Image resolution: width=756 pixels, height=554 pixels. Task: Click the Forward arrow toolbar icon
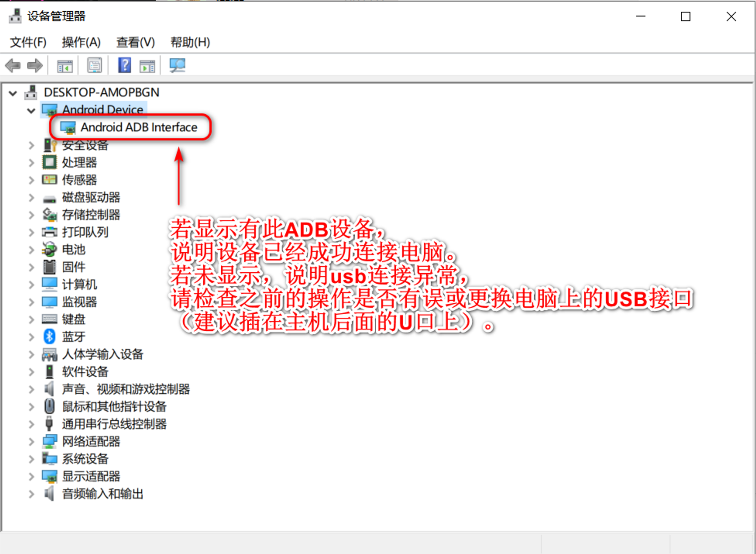(x=35, y=66)
